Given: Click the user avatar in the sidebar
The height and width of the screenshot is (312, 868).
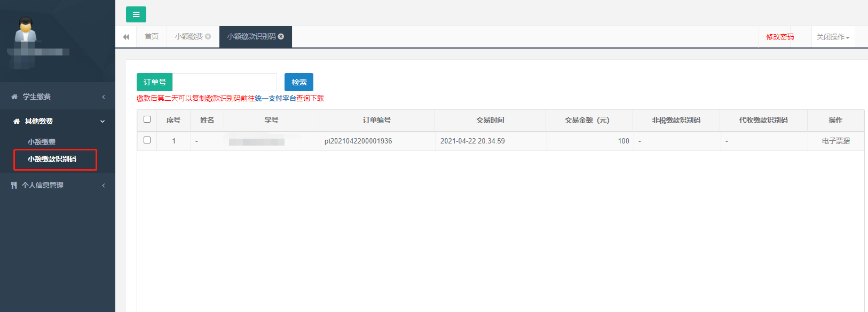Looking at the screenshot, I should point(26,29).
